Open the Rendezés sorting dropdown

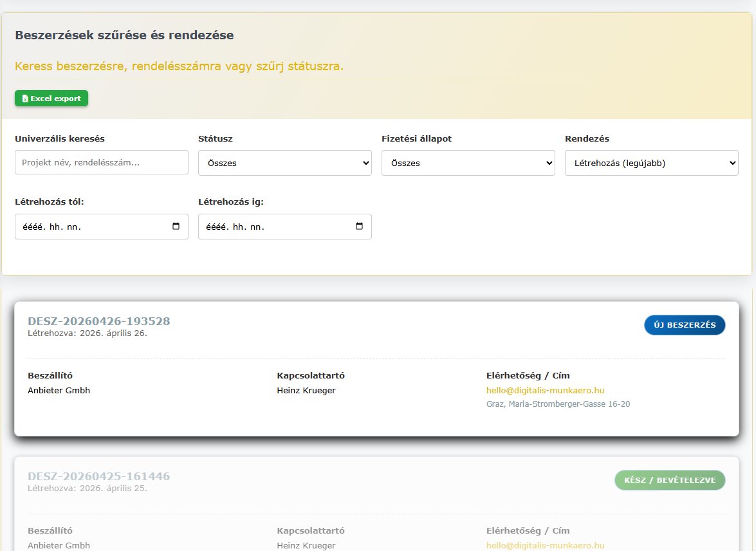tap(651, 163)
